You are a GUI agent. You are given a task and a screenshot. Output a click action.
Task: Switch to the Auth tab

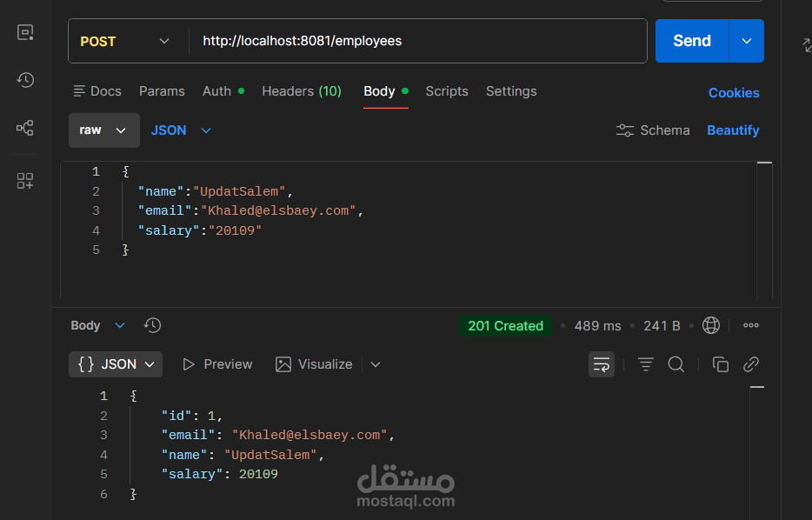223,91
